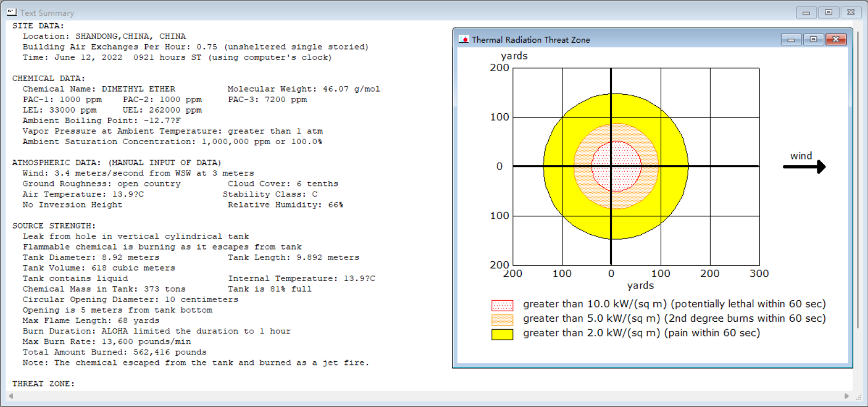The width and height of the screenshot is (868, 407).
Task: Click 'Opening is 5 meters from tank bottom'
Action: point(117,310)
